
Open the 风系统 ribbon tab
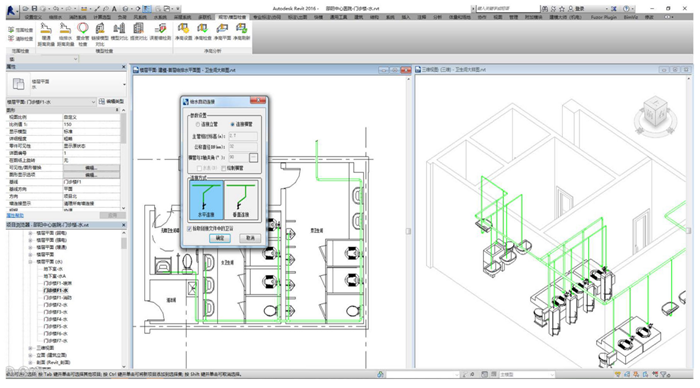click(140, 17)
